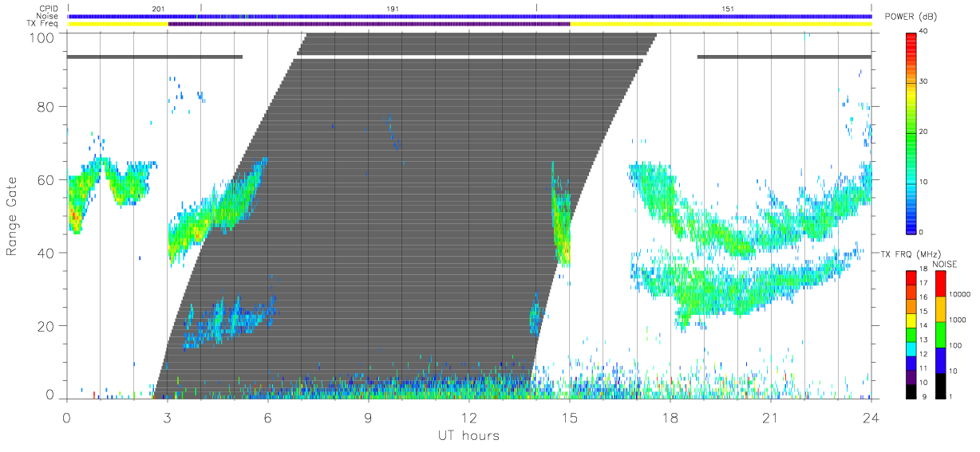This screenshot has width=980, height=452.
Task: Select CPID value 191
Action: point(393,9)
